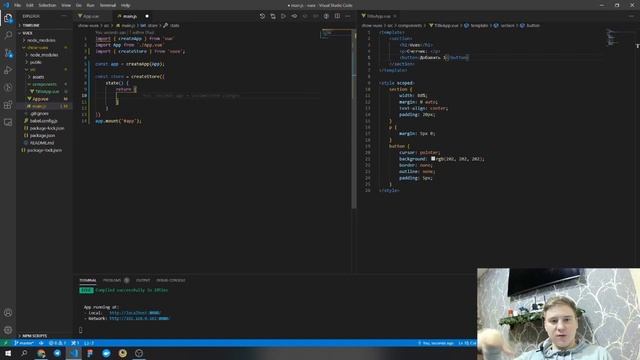Image resolution: width=640 pixels, height=360 pixels.
Task: Switch to the Output panel tab
Action: [143, 280]
